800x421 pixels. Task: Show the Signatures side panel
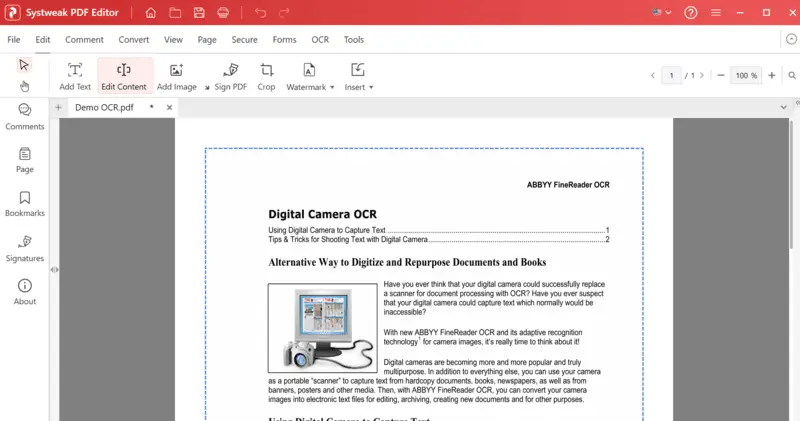[x=24, y=249]
